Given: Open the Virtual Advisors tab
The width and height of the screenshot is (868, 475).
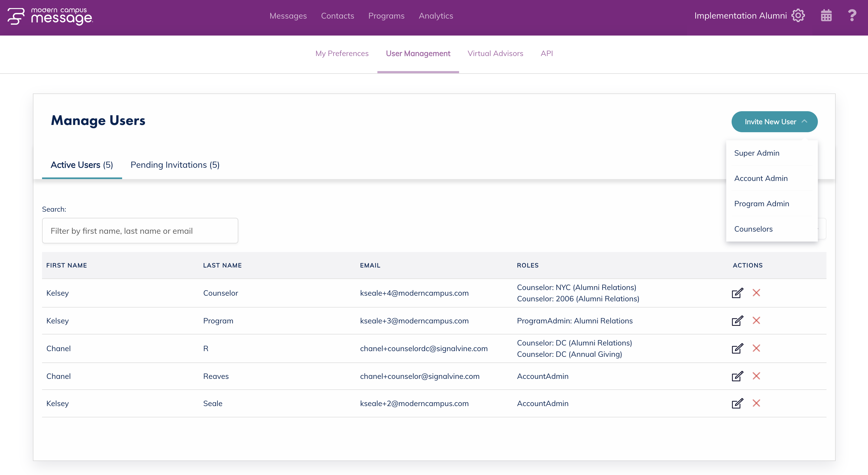Looking at the screenshot, I should [495, 54].
